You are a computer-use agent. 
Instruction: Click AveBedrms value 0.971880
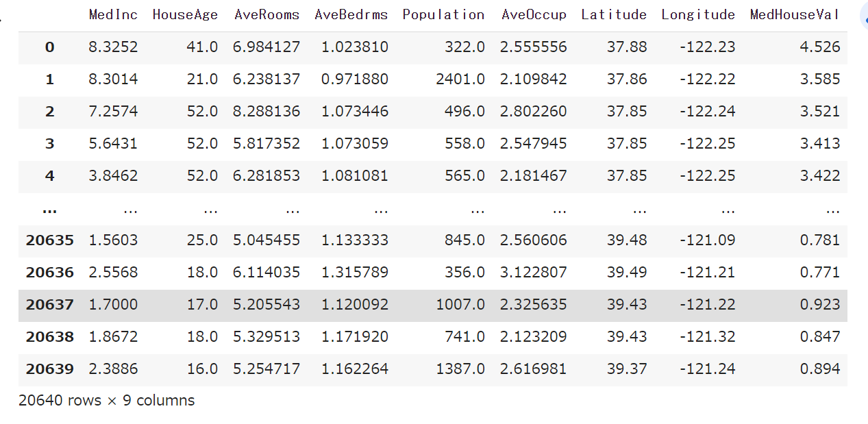tap(355, 79)
